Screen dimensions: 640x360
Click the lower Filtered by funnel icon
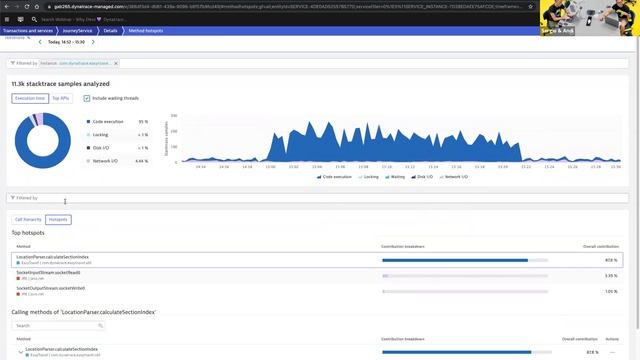tap(13, 198)
